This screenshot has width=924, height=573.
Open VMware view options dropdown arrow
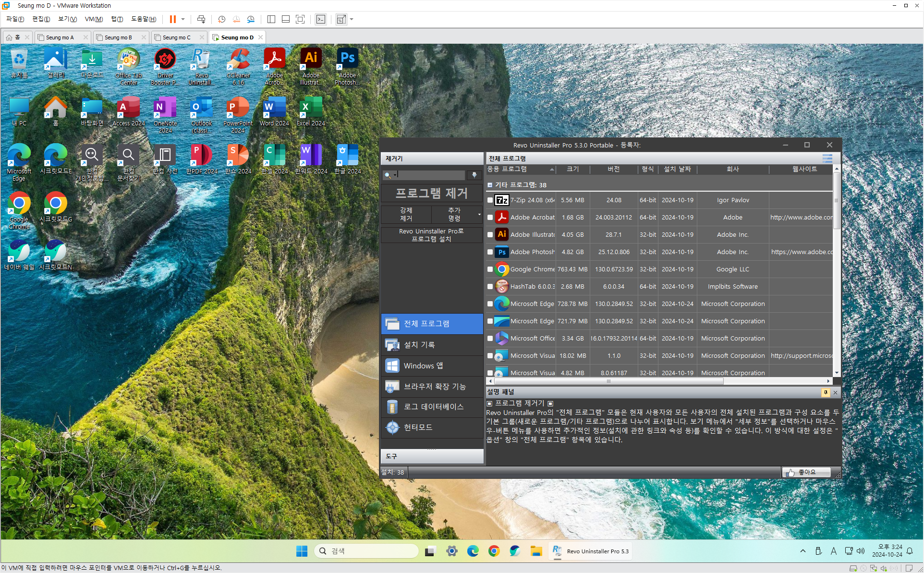(x=352, y=19)
